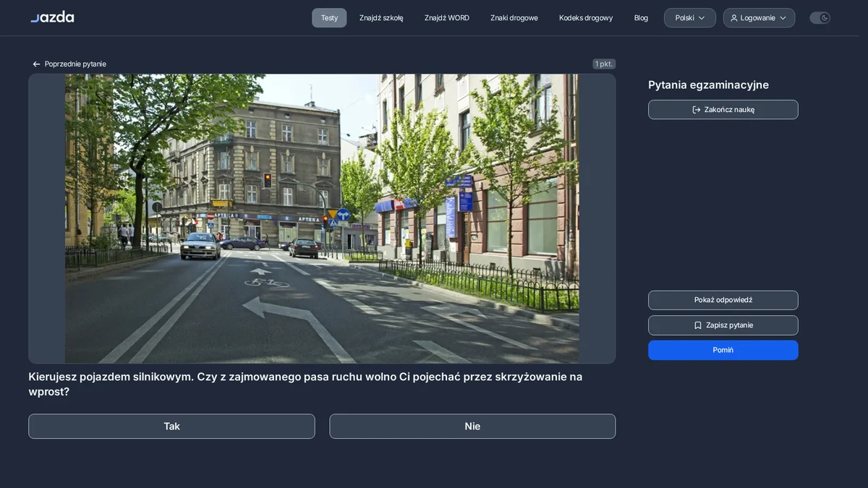
Task: Open the Znaki drogowe section
Action: coord(514,18)
